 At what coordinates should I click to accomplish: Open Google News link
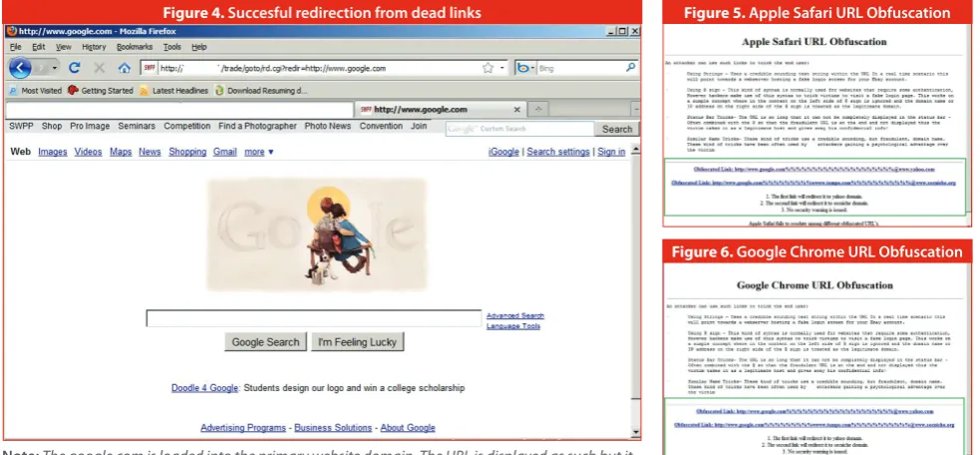coord(150,152)
